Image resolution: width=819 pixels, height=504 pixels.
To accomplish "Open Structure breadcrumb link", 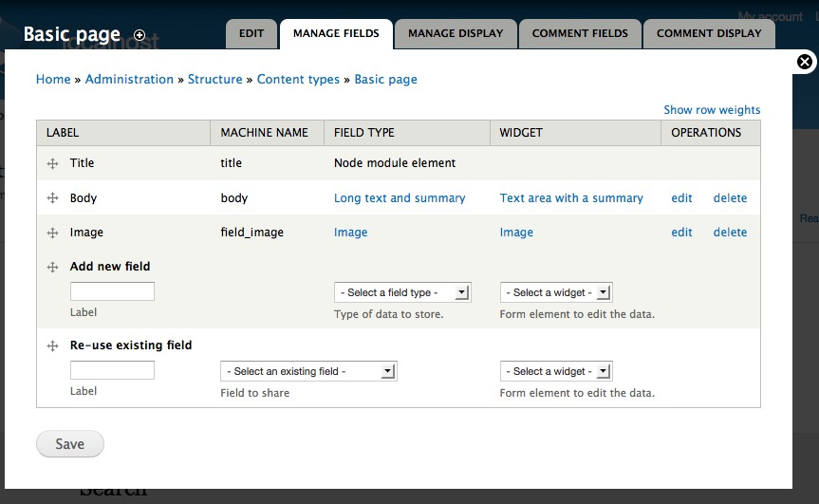I will tap(215, 80).
